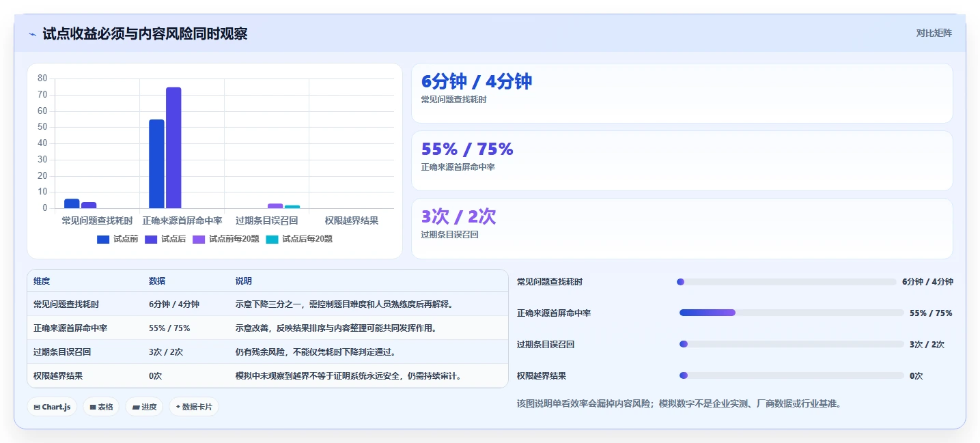The width and height of the screenshot is (980, 443).
Task: Toggle the 试点后每20题 legend entry
Action: click(x=299, y=239)
